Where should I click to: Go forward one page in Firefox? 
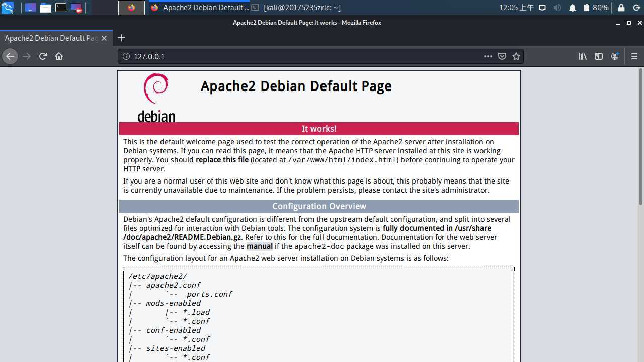tap(27, 56)
